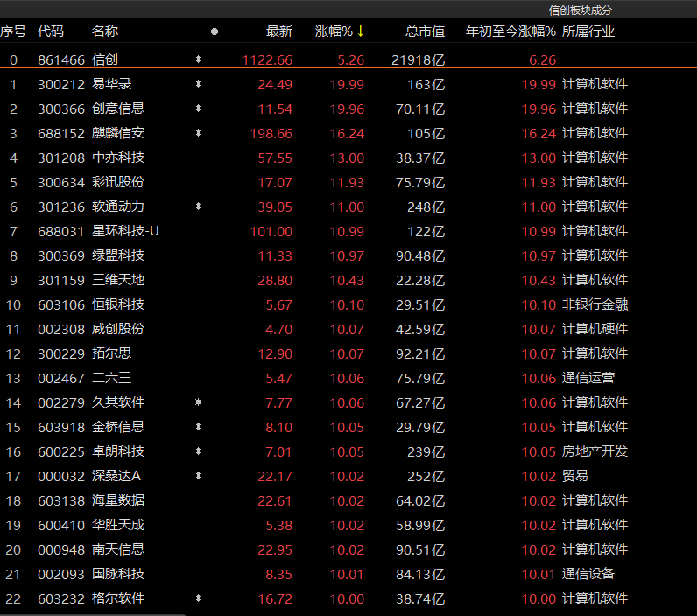Select stock name 海量数据

click(x=118, y=500)
